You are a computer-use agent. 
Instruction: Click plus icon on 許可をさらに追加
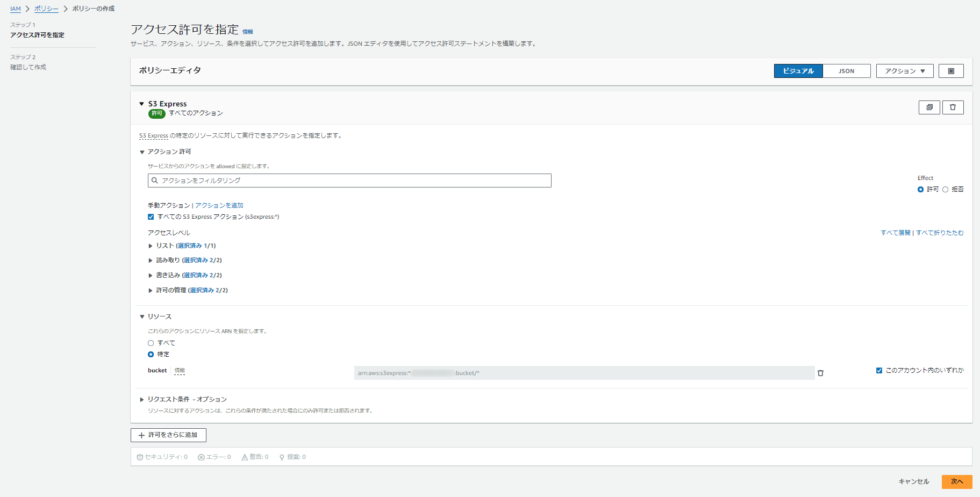tap(141, 435)
